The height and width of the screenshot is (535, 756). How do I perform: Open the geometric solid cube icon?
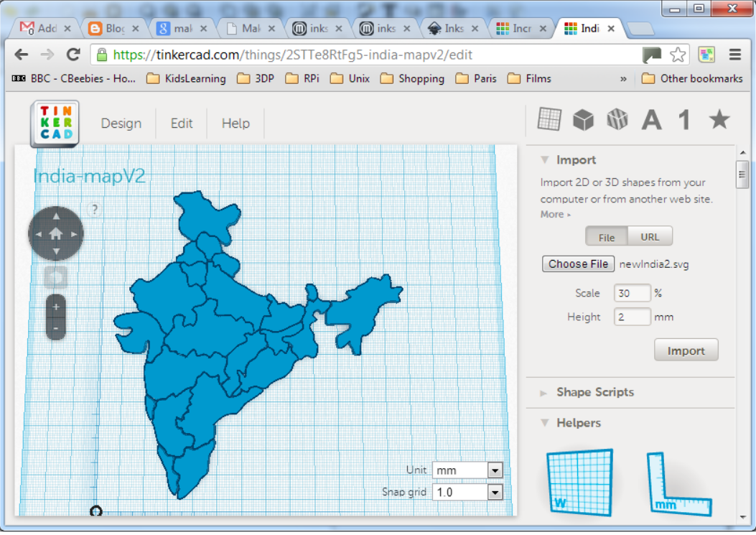tap(583, 120)
